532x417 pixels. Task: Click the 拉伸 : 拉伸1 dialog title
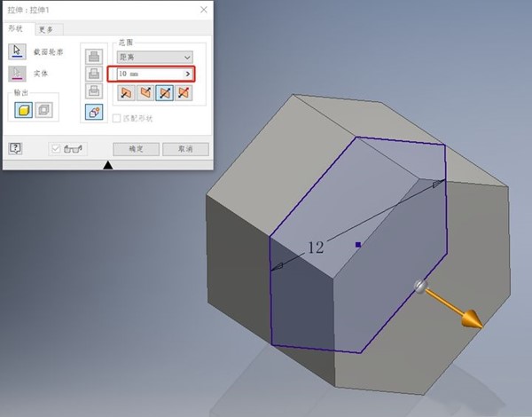[28, 10]
